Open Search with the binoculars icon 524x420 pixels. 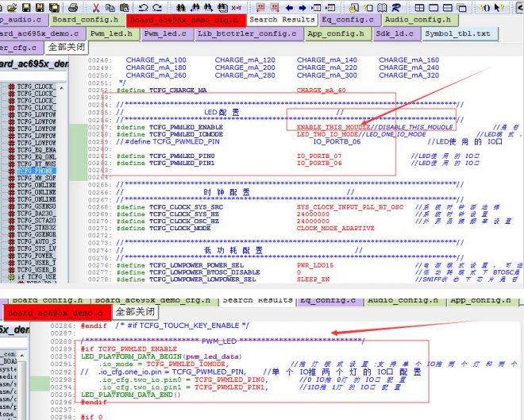click(181, 7)
